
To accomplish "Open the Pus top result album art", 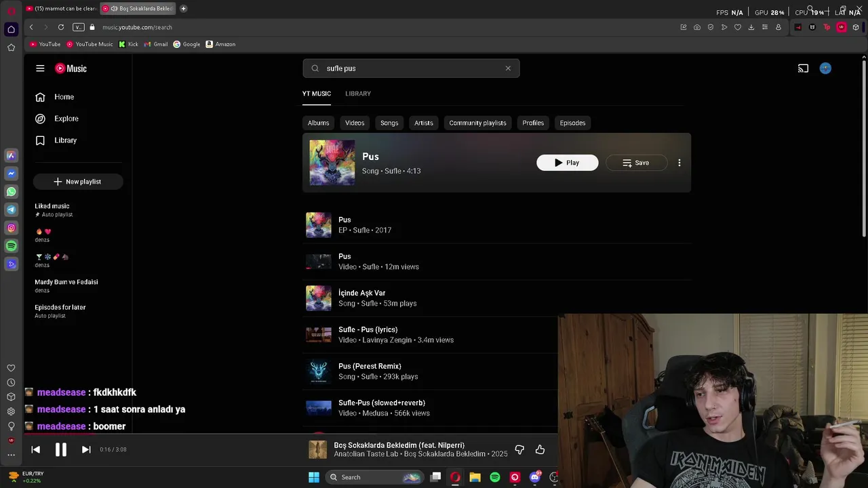I will tap(332, 163).
